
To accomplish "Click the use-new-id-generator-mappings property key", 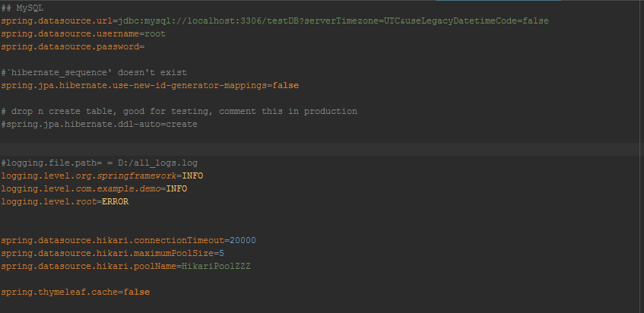I will click(x=134, y=86).
